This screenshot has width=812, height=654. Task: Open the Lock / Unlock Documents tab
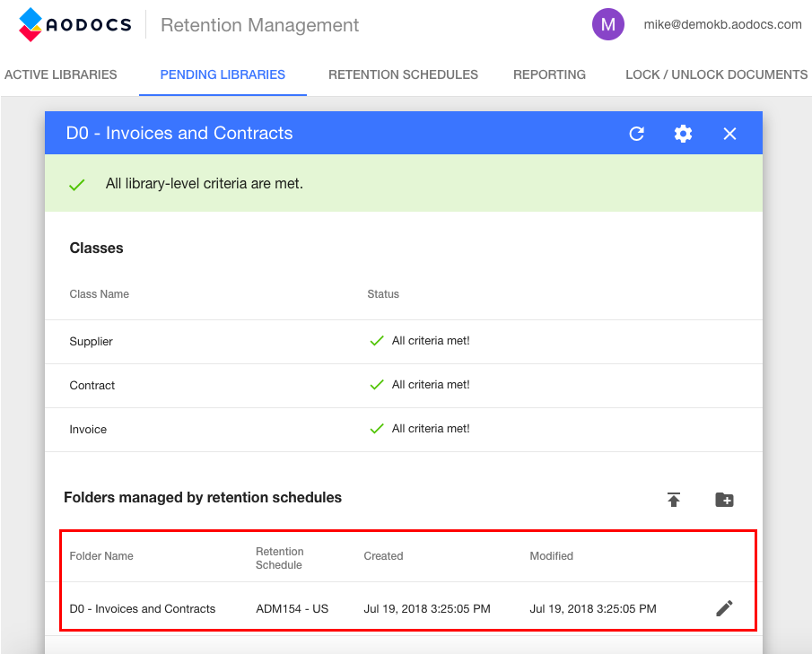[715, 74]
